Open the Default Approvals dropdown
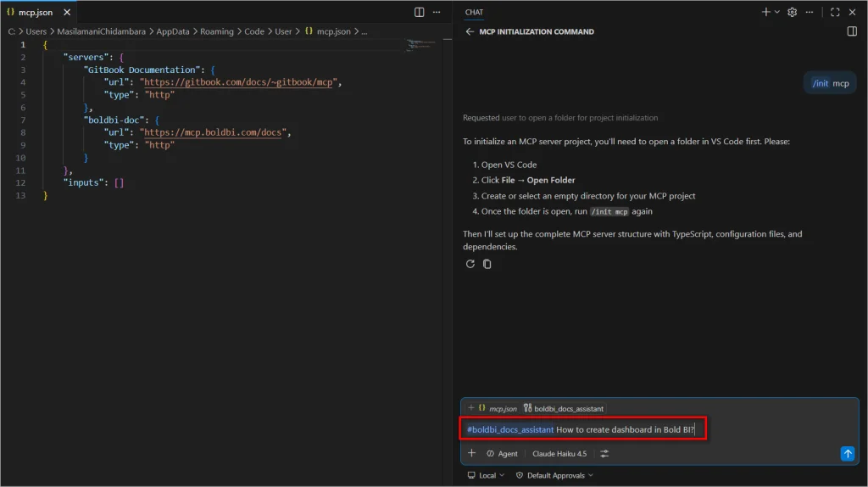Viewport: 868px width, 487px height. (554, 475)
